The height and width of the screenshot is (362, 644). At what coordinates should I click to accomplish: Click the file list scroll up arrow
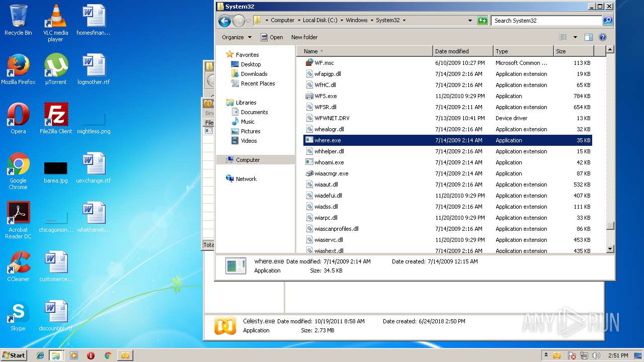(610, 50)
